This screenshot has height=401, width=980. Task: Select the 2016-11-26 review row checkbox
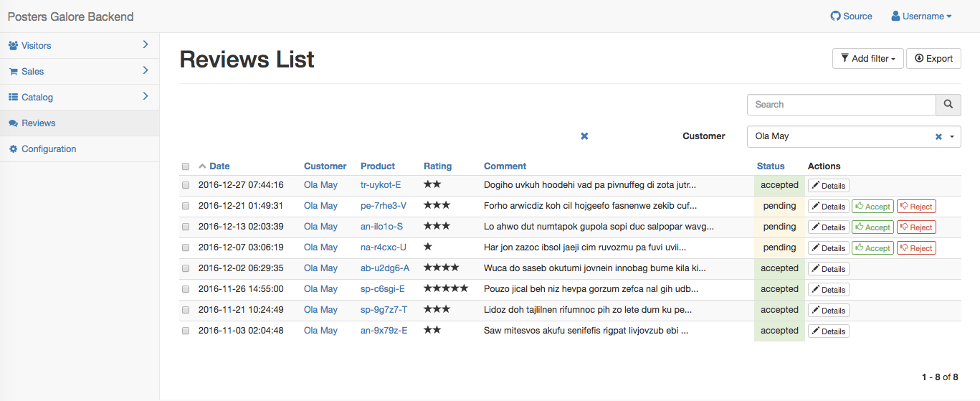186,289
